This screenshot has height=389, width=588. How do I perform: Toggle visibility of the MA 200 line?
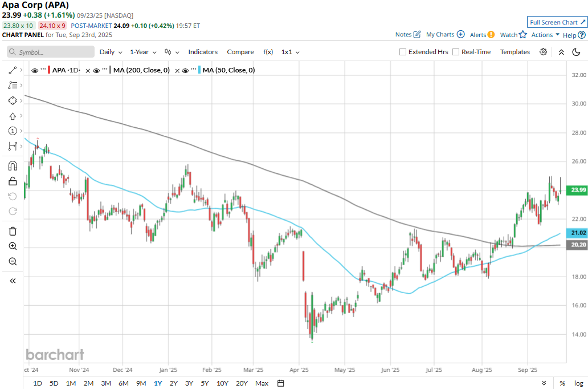(96, 70)
